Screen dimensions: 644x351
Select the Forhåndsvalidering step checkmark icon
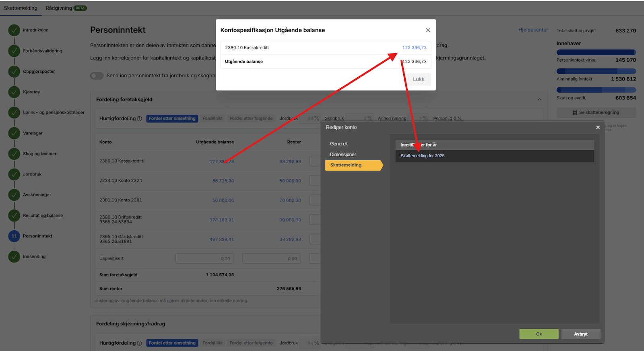(14, 51)
